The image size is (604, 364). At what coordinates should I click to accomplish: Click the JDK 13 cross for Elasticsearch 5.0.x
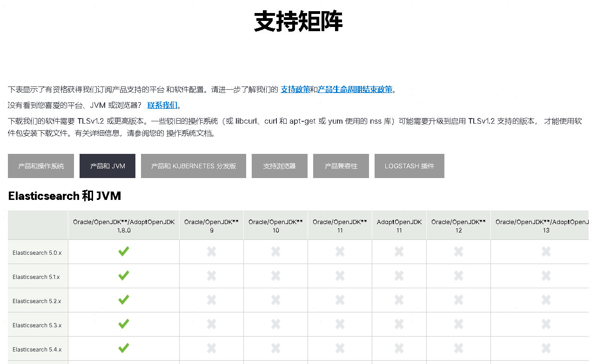[x=546, y=251]
